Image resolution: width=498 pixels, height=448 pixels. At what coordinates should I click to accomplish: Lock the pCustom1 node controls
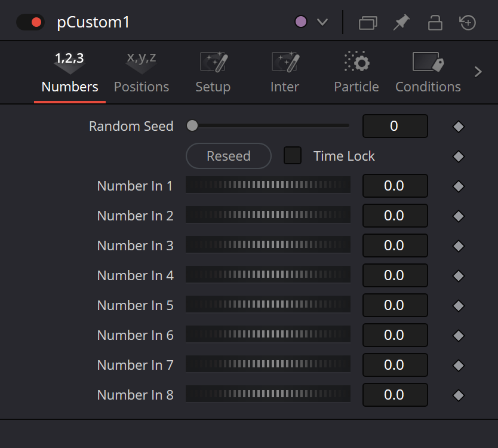pos(435,23)
